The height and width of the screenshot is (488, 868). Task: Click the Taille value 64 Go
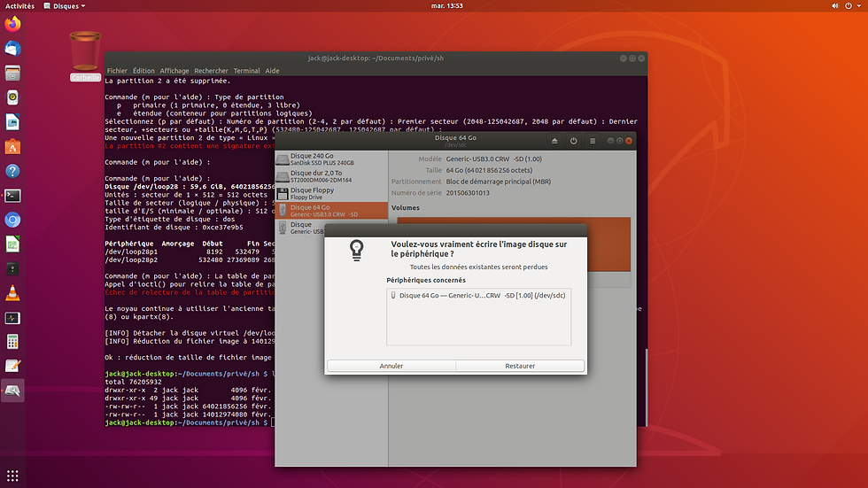[489, 170]
